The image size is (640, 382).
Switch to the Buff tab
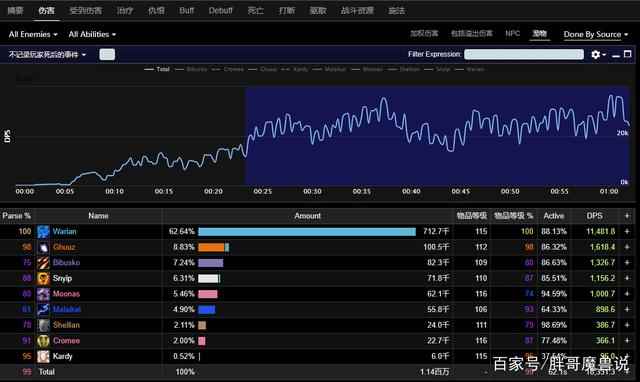click(187, 11)
